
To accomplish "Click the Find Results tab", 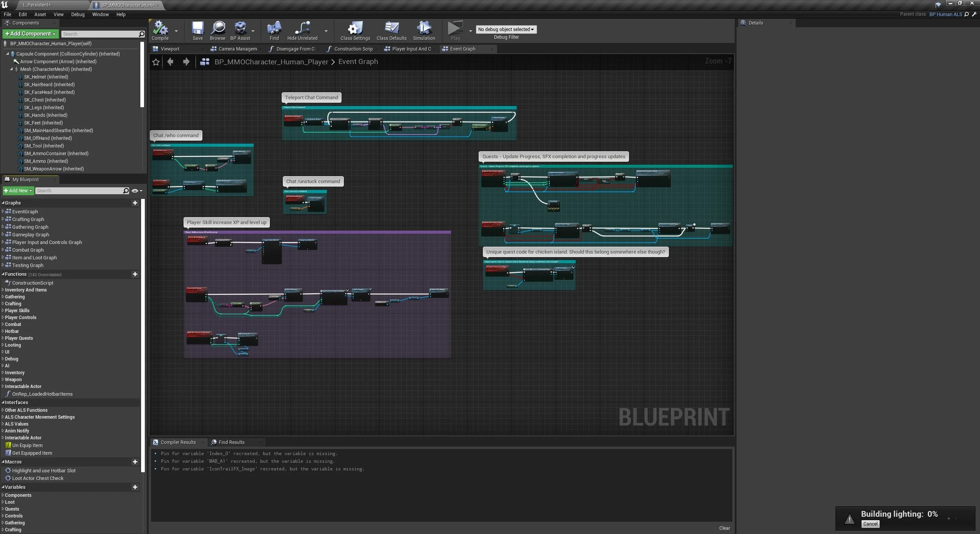I will pyautogui.click(x=231, y=442).
